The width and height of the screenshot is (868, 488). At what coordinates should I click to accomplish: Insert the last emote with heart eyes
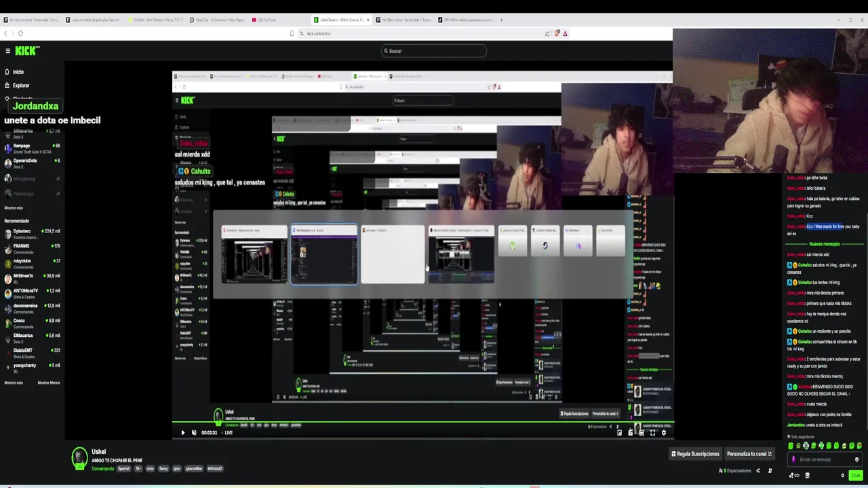(859, 445)
